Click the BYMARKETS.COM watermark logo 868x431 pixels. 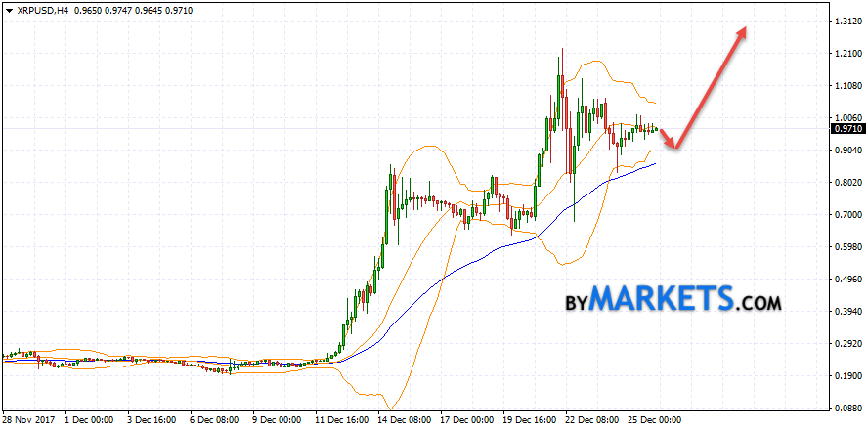coord(673,299)
